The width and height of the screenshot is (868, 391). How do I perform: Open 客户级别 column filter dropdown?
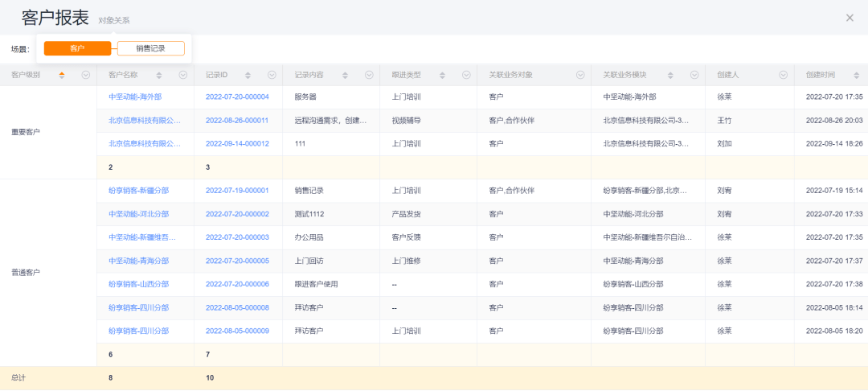86,76
